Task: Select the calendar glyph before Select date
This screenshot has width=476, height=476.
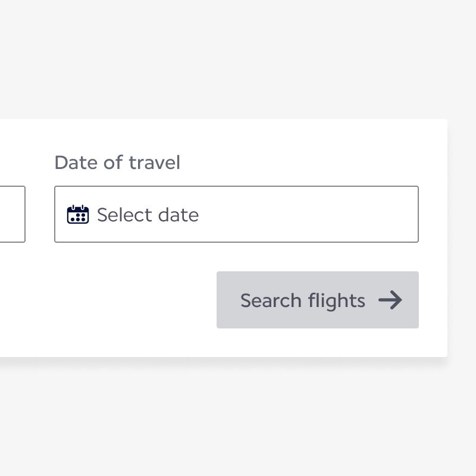Action: point(78,214)
